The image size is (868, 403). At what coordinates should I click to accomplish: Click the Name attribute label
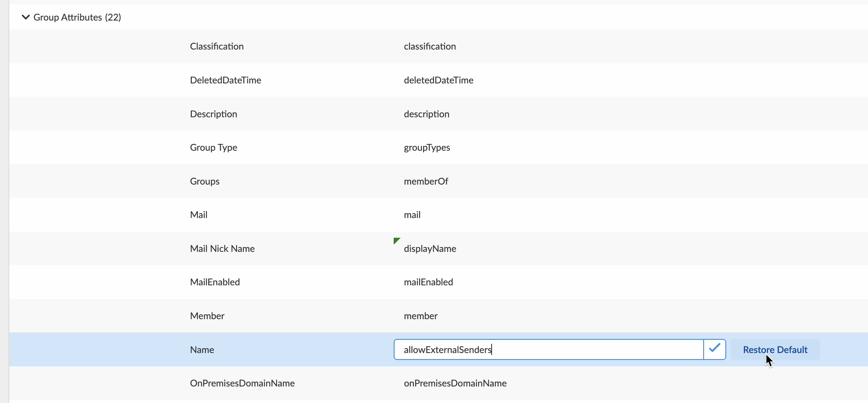[202, 350]
